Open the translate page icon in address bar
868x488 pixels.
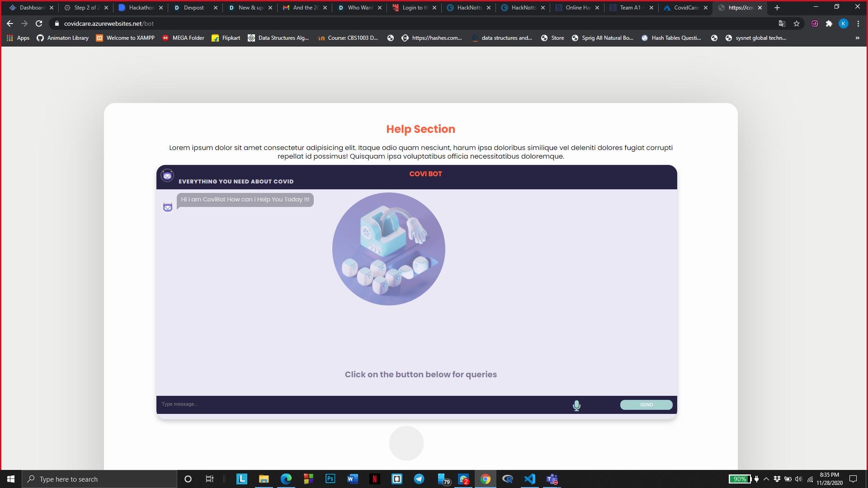tap(782, 23)
